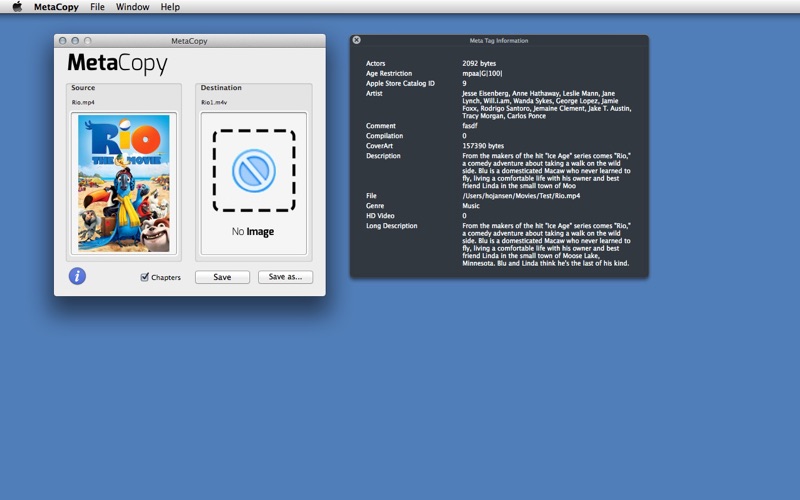Click the Rio1.m4v destination filename label
The height and width of the screenshot is (500, 800).
pos(215,102)
